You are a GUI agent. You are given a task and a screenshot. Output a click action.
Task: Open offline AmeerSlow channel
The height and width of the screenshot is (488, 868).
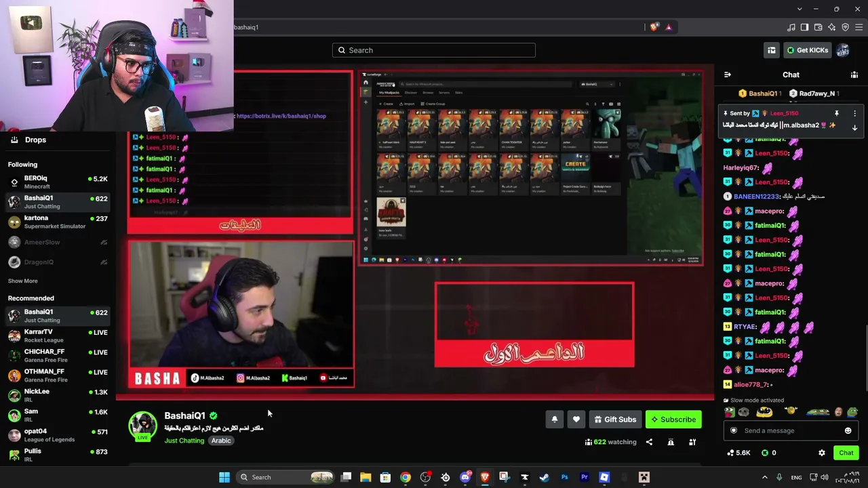pos(58,242)
